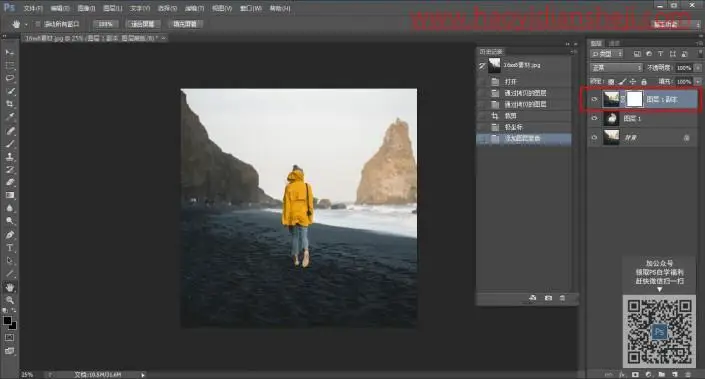Select the Crop tool

click(9, 104)
